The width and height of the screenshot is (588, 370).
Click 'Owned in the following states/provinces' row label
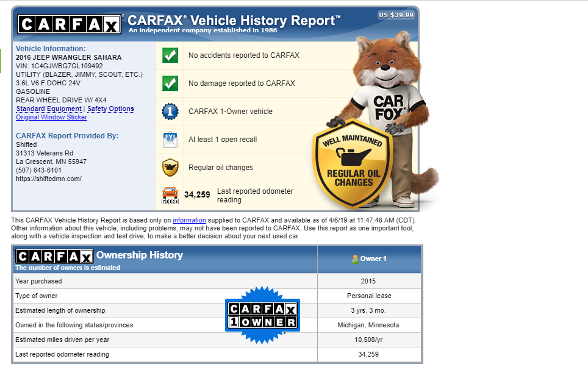click(x=74, y=325)
